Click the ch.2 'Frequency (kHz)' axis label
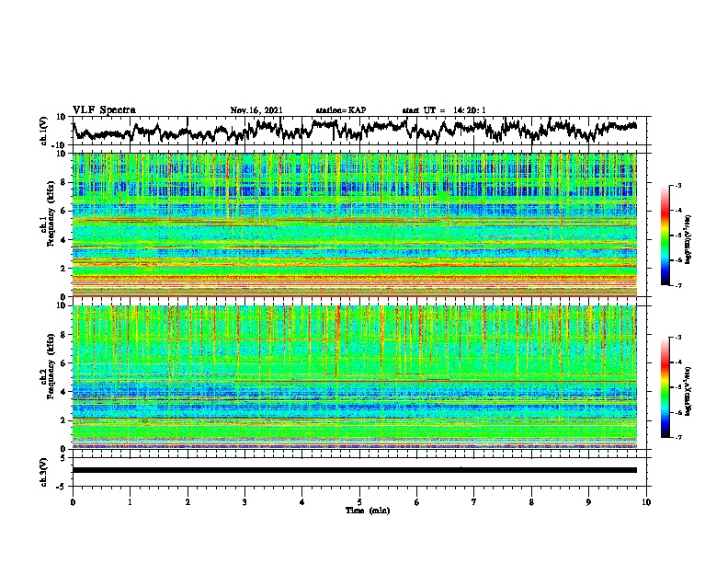Image resolution: width=728 pixels, height=563 pixels. (x=51, y=366)
